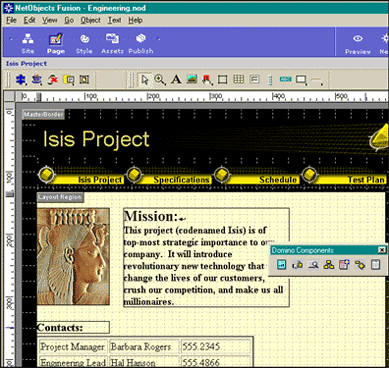
Task: Select the Layout Region label tab
Action: 60,197
